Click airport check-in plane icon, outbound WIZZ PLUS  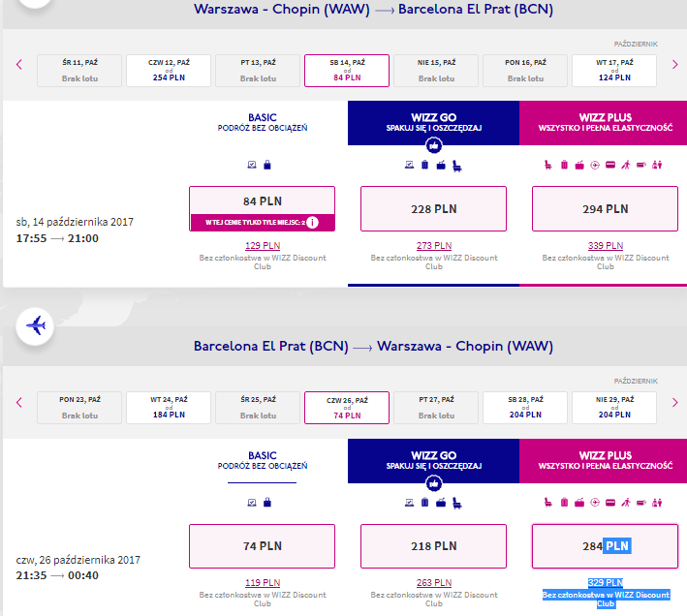[x=595, y=165]
